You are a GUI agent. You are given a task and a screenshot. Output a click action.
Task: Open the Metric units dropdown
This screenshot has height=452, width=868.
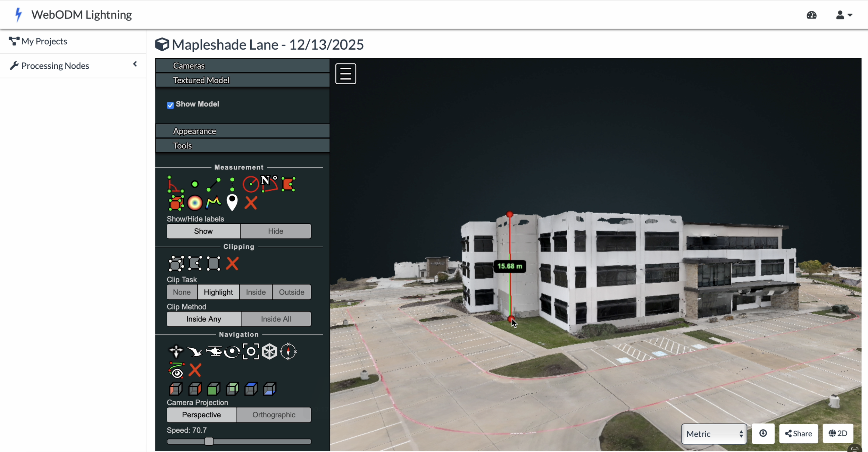click(714, 434)
